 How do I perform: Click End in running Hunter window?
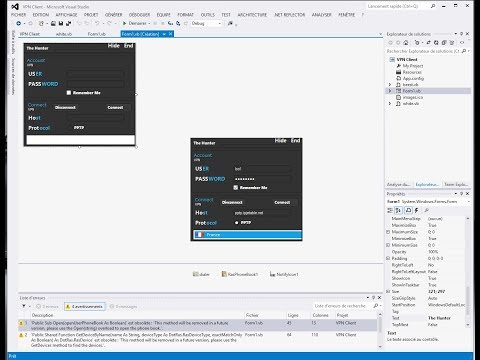click(295, 141)
